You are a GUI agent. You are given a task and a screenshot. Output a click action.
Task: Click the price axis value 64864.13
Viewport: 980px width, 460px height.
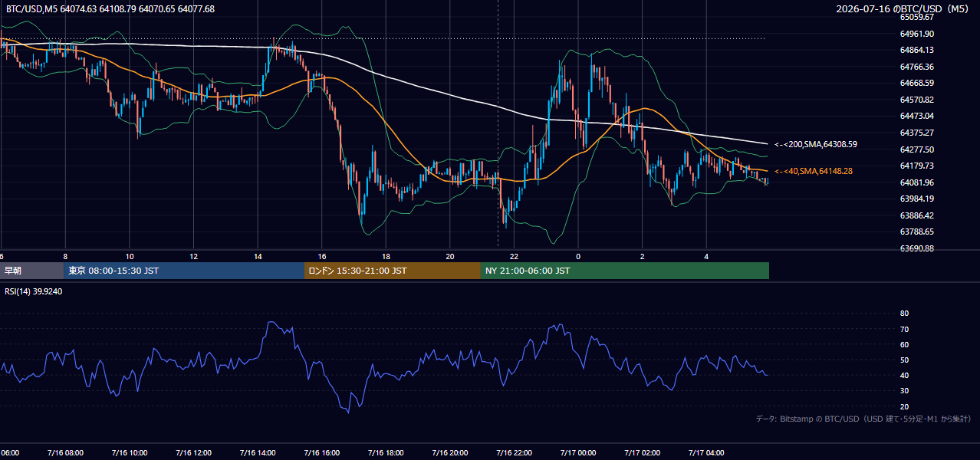(x=916, y=50)
